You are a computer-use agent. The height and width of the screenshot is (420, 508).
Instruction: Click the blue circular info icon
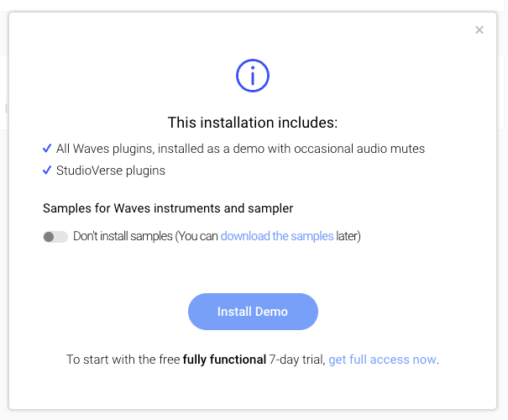253,76
